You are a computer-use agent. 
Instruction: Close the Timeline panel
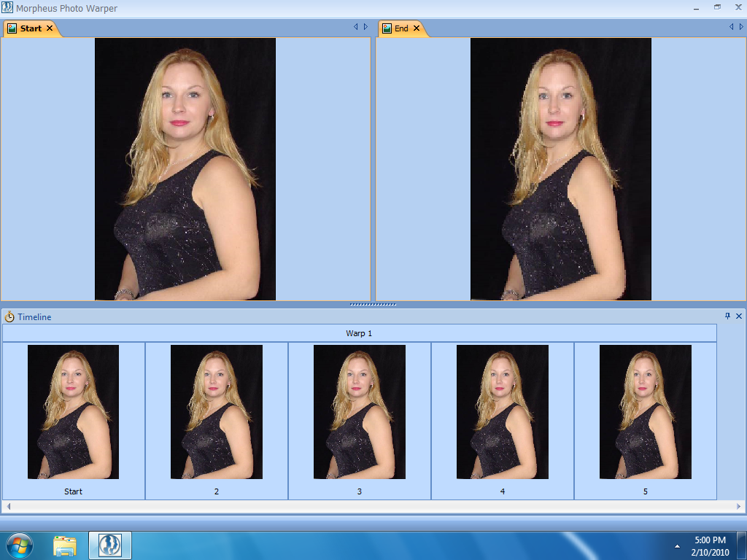739,316
